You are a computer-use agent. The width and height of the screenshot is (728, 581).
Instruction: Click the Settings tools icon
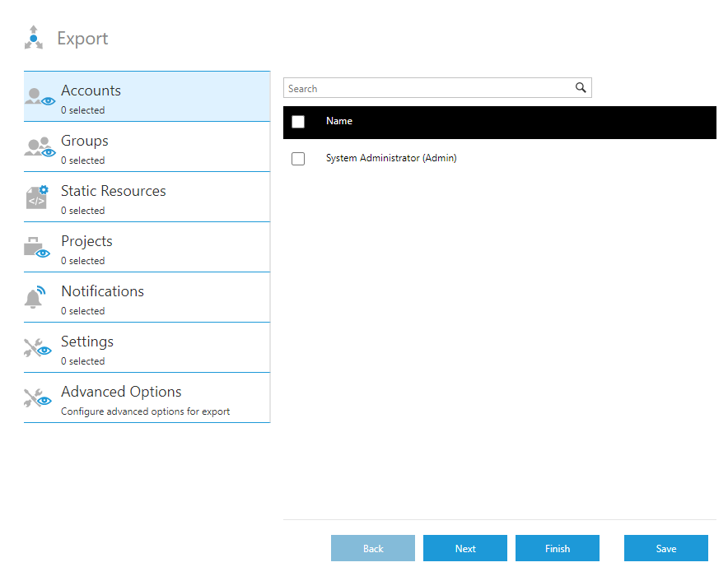(38, 347)
